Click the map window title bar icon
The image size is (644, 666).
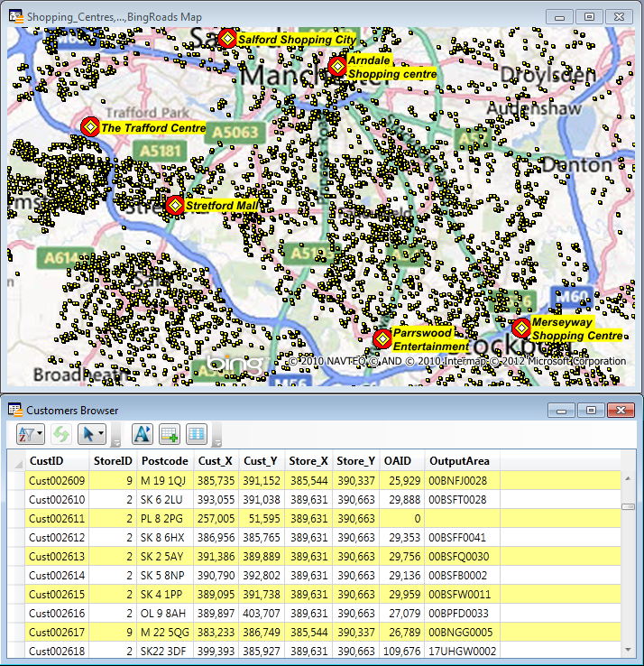pyautogui.click(x=16, y=16)
